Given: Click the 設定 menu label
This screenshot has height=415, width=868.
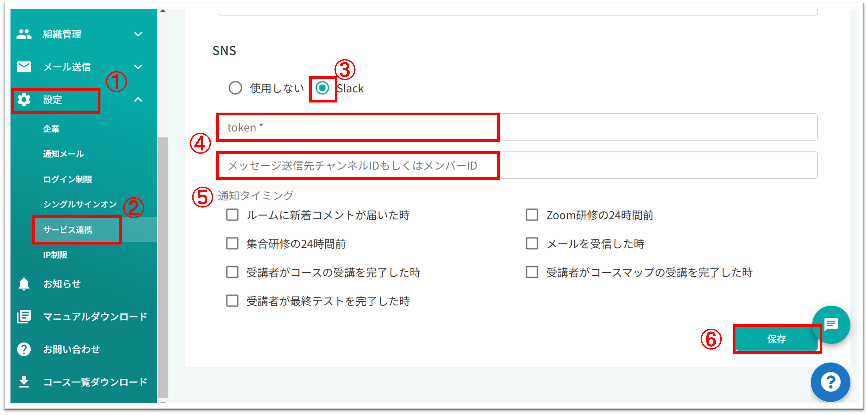Looking at the screenshot, I should click(53, 100).
